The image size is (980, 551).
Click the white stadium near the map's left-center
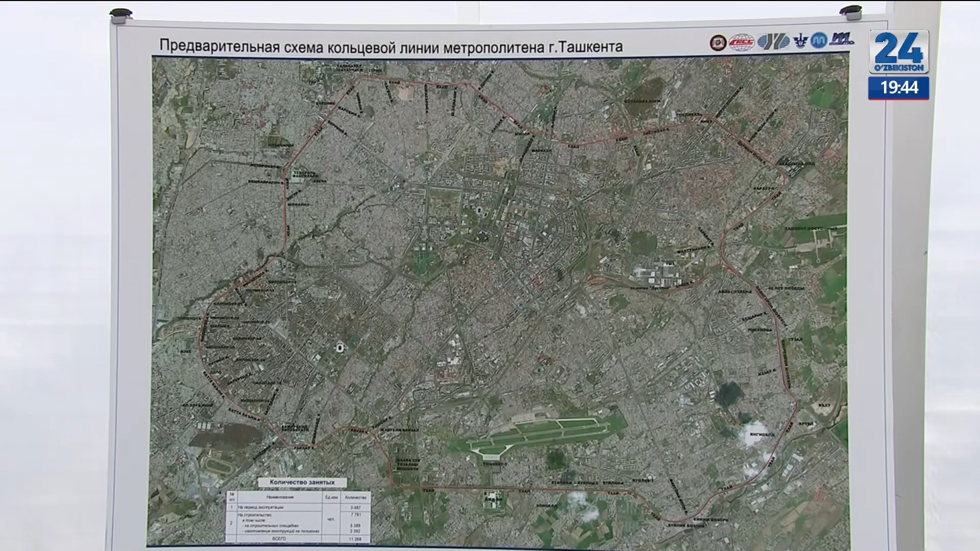point(340,348)
